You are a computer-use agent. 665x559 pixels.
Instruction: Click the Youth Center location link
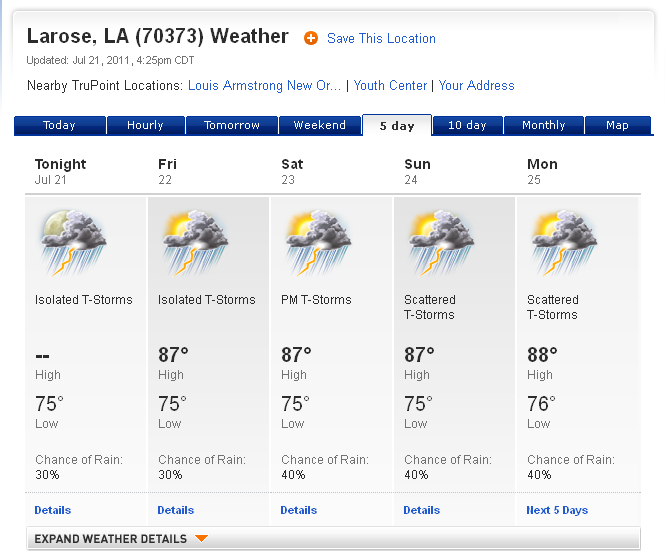tap(390, 86)
